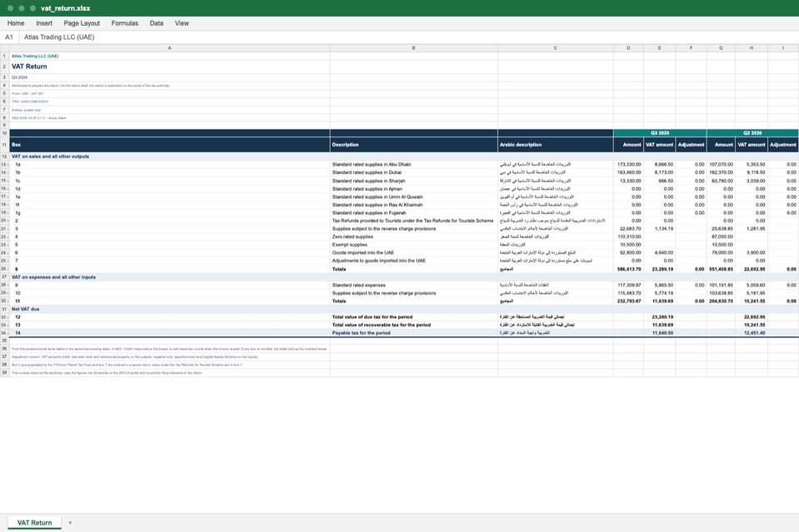
Task: Click 'Standard rated supplies in Abu Dhabi'
Action: 413,165
